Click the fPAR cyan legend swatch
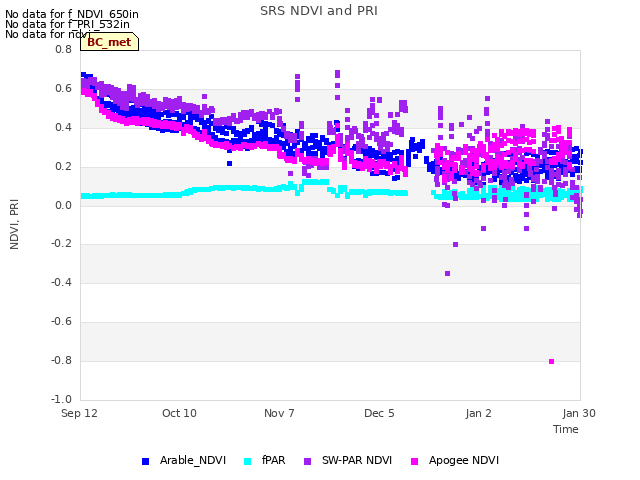This screenshot has height=480, width=640. click(x=247, y=461)
